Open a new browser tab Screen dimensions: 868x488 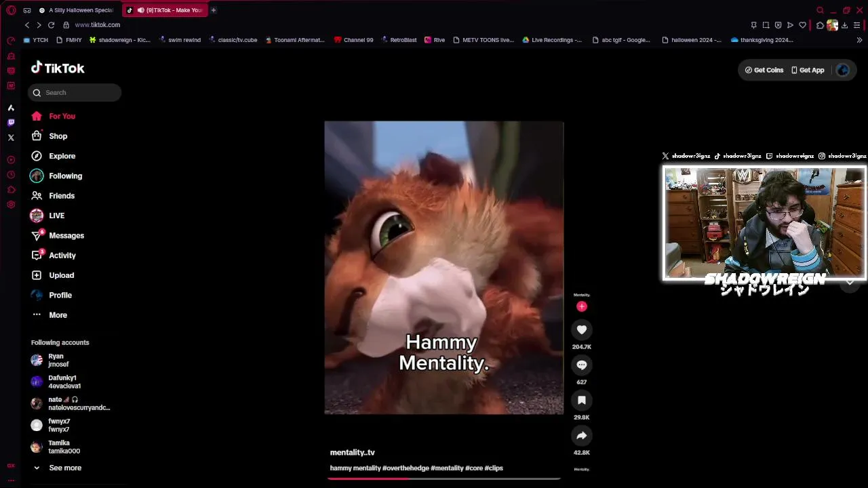(x=213, y=10)
